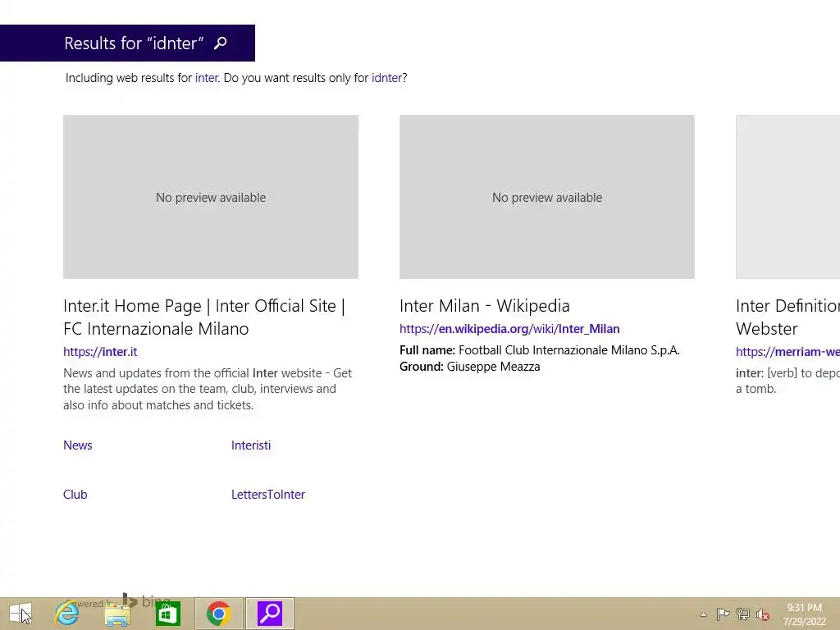Open Inter Milan Wikipedia preview thumbnail
Image resolution: width=840 pixels, height=630 pixels.
point(547,197)
